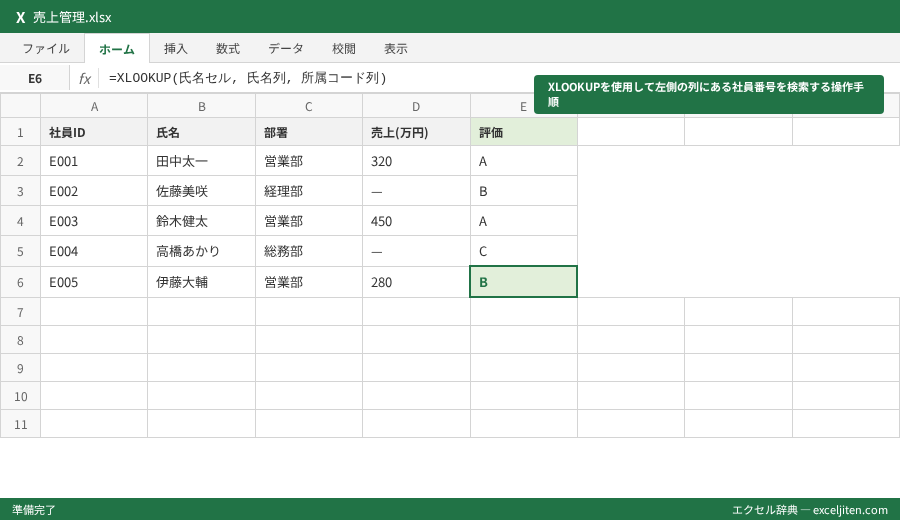Screen dimensions: 900x520
Task: Select the 総務部 department cell
Action: 309,251
